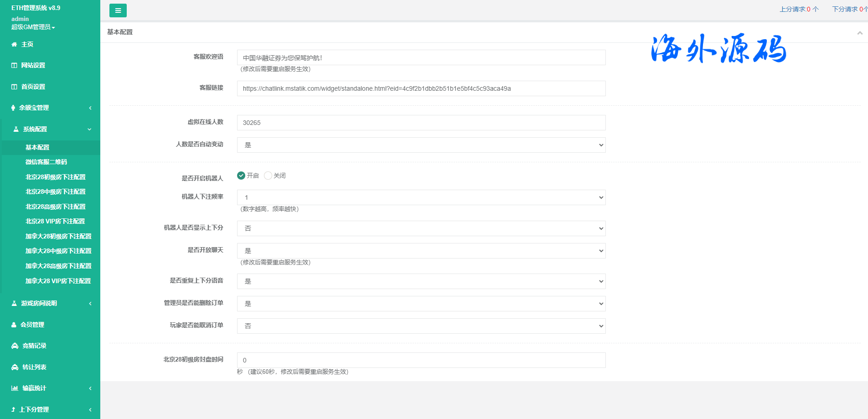Click the green hamburger menu toggle button
Viewport: 868px width, 419px height.
pyautogui.click(x=118, y=10)
